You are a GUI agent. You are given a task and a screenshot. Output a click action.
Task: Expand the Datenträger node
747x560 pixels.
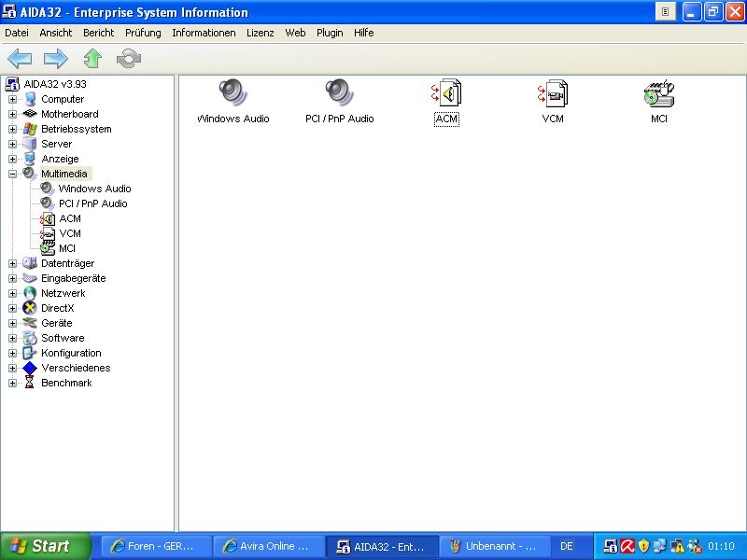pyautogui.click(x=12, y=263)
